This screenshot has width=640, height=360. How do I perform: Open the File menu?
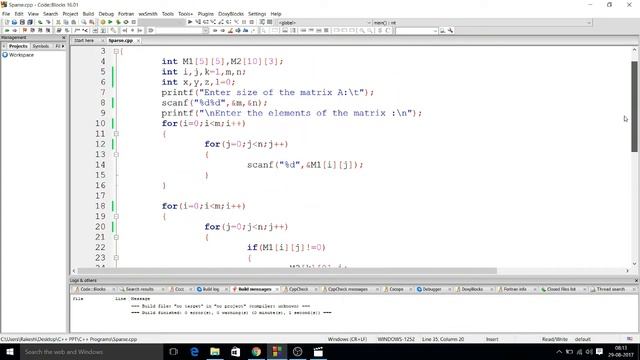click(x=6, y=14)
